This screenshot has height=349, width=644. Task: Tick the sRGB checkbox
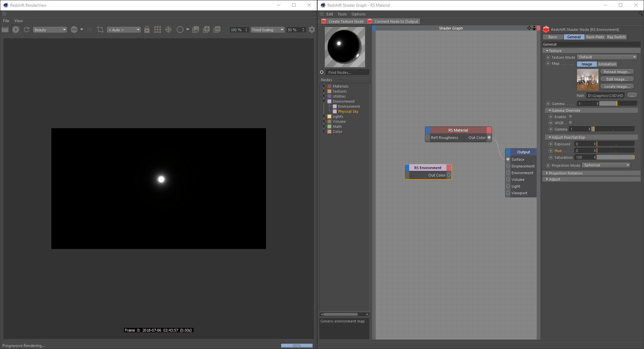click(571, 123)
